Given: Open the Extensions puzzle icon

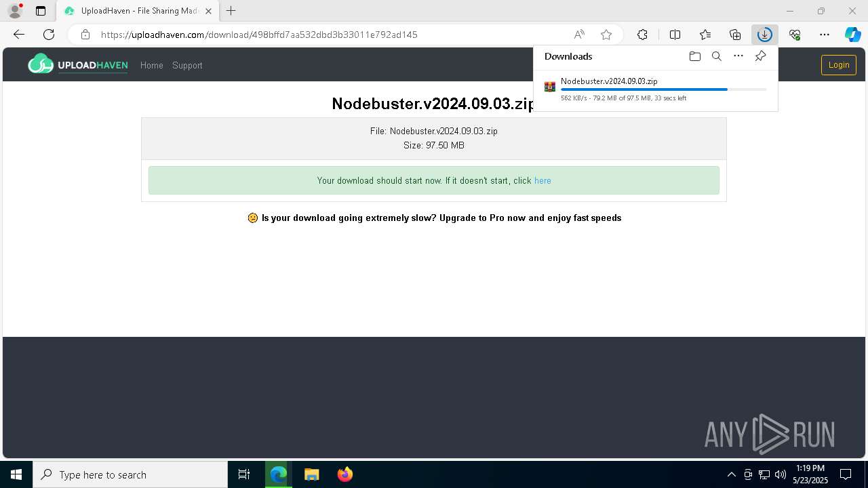Looking at the screenshot, I should click(x=642, y=35).
